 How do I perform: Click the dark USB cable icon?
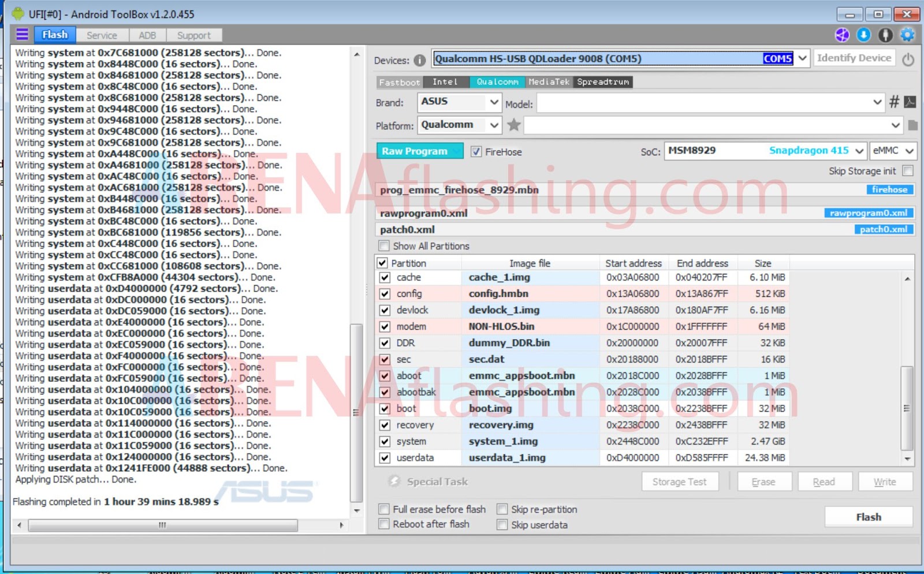point(885,35)
